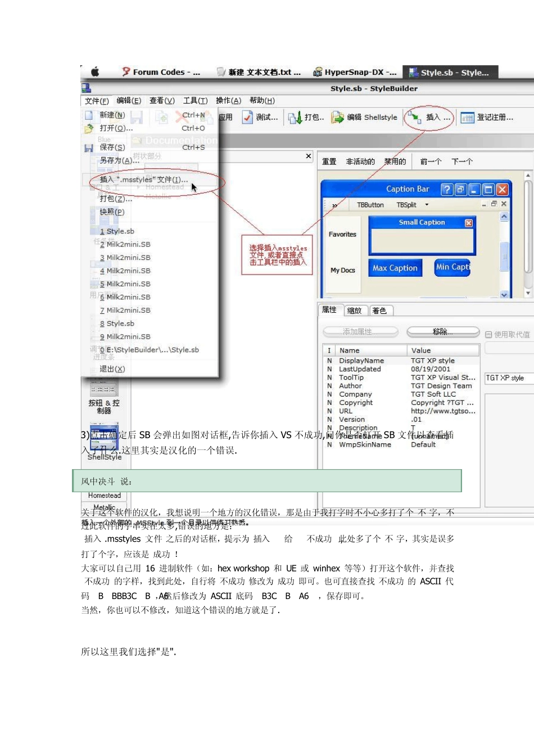
Task: Click the 移除... button
Action: point(442,332)
